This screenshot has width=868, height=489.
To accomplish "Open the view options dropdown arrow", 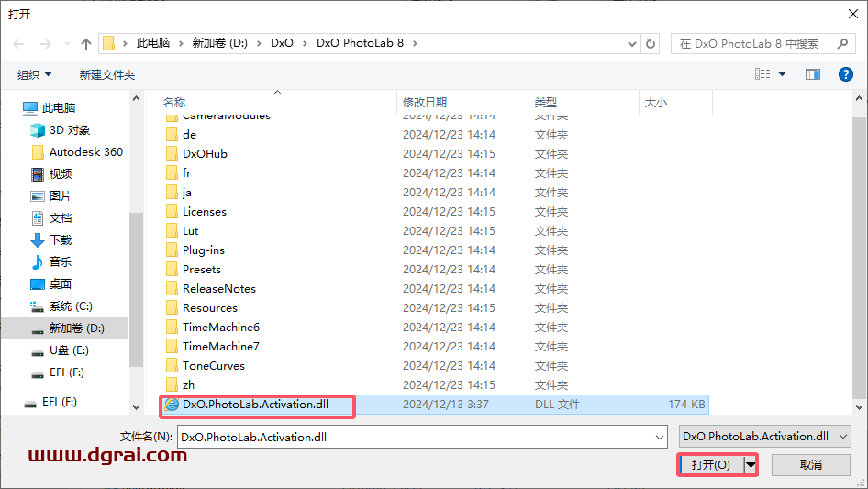I will point(782,74).
